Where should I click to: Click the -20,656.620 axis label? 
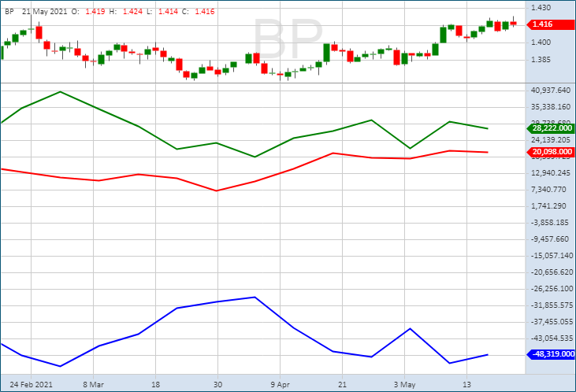click(552, 272)
